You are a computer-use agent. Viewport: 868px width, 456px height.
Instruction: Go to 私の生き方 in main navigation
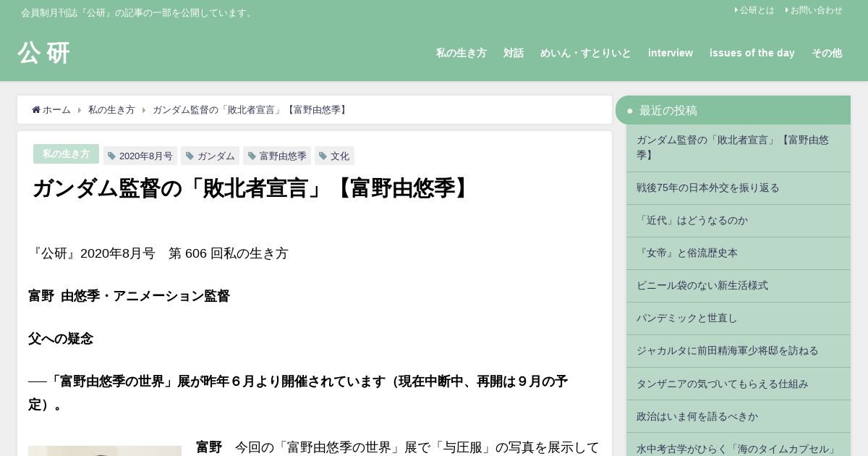point(461,53)
